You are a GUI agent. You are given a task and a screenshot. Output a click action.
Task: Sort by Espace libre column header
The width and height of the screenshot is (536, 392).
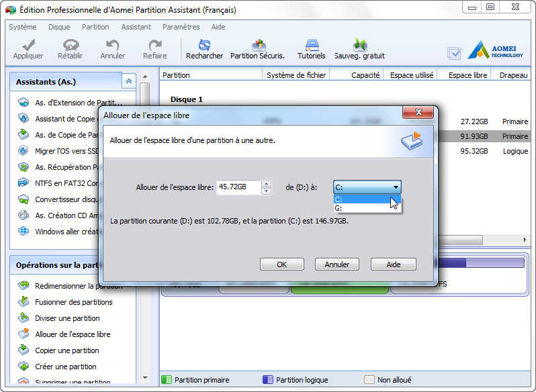tap(465, 75)
